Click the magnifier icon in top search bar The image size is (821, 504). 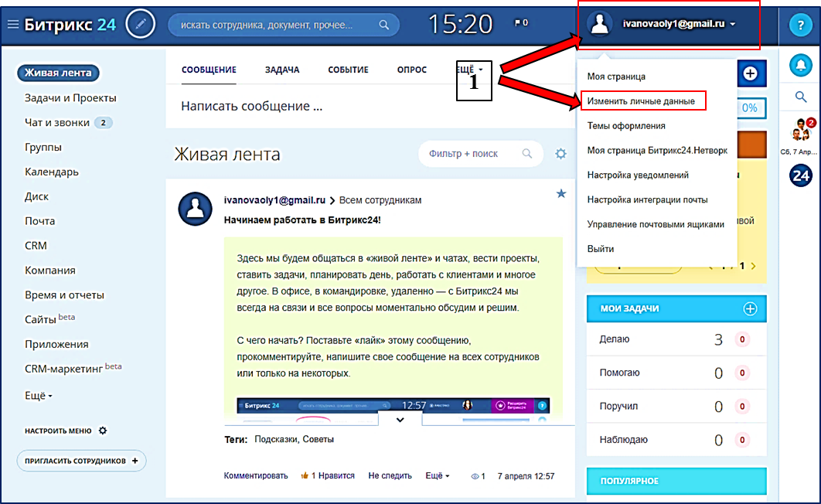tap(383, 25)
